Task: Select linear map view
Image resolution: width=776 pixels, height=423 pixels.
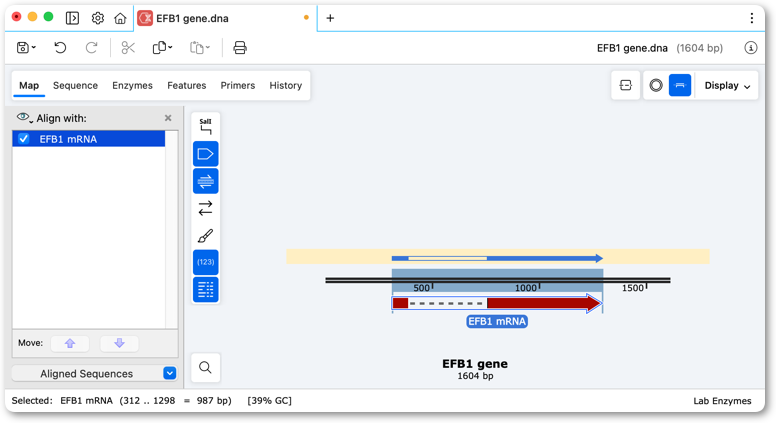Action: [680, 86]
